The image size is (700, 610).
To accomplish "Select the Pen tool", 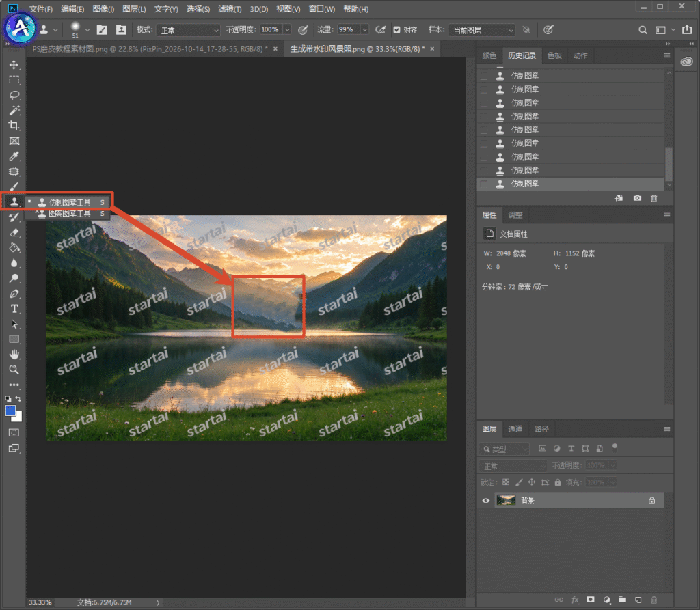I will 14,294.
